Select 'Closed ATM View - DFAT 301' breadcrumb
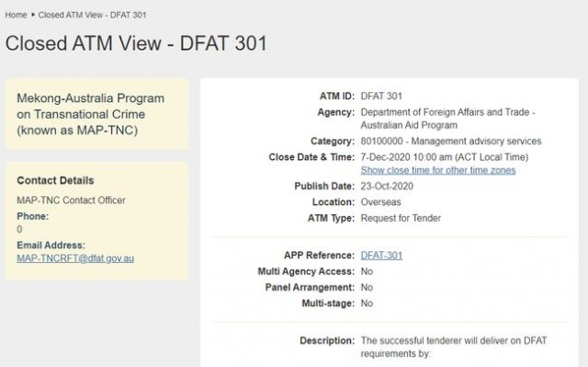Image resolution: width=588 pixels, height=367 pixels. pos(92,15)
